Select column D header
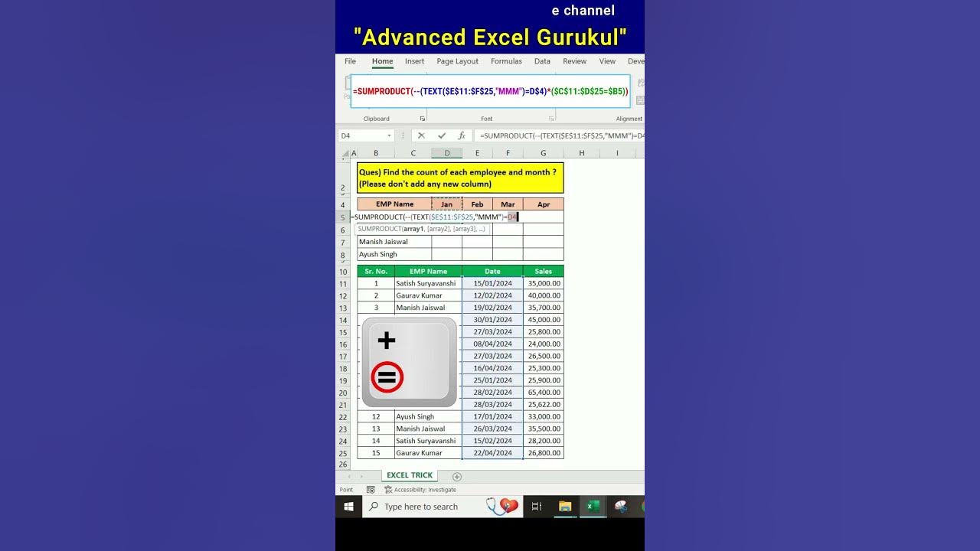Viewport: 980px width, 551px height. coord(447,153)
